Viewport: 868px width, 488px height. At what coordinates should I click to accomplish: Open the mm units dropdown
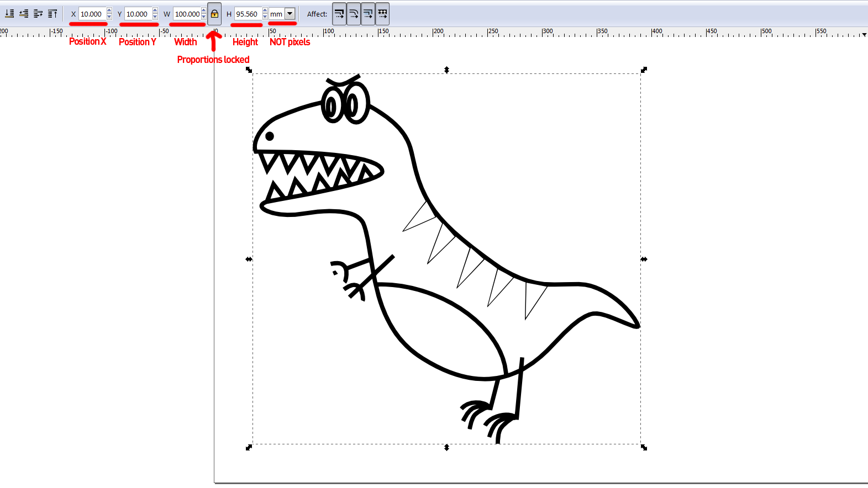290,14
